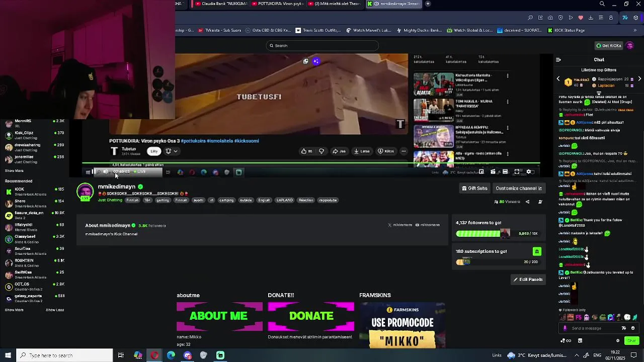
Task: Open the TVkaista Sub Suora bookmark
Action: [x=220, y=30]
